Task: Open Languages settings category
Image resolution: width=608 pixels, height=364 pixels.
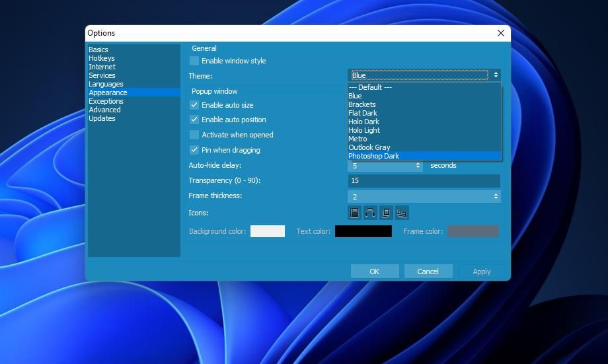Action: pyautogui.click(x=133, y=84)
